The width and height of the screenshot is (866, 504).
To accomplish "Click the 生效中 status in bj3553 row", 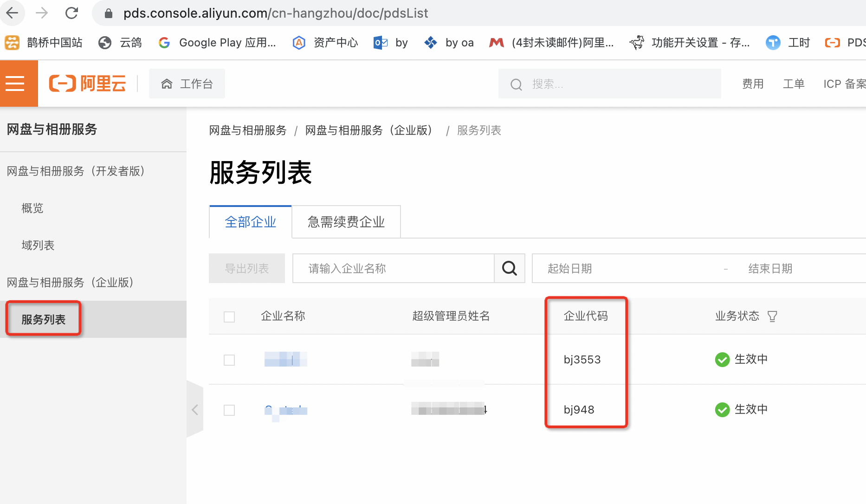I will point(742,359).
